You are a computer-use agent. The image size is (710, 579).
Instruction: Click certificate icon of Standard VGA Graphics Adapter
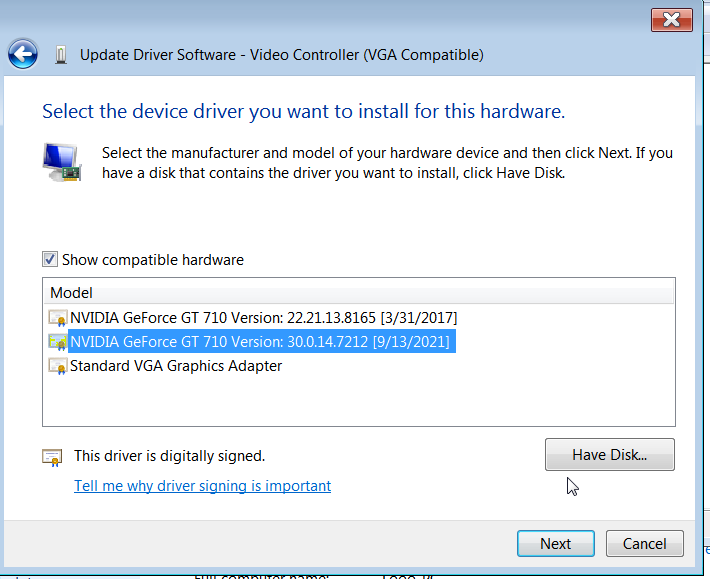[x=58, y=366]
